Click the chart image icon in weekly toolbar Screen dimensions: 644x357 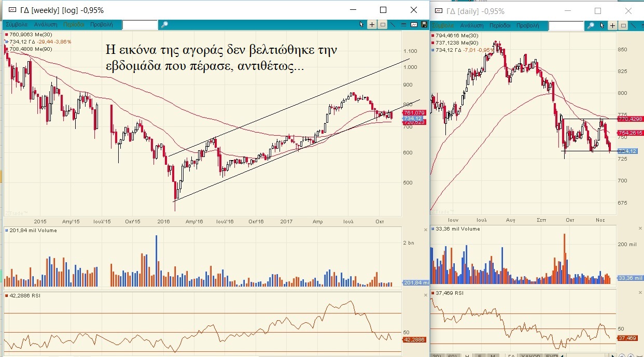[x=414, y=24]
